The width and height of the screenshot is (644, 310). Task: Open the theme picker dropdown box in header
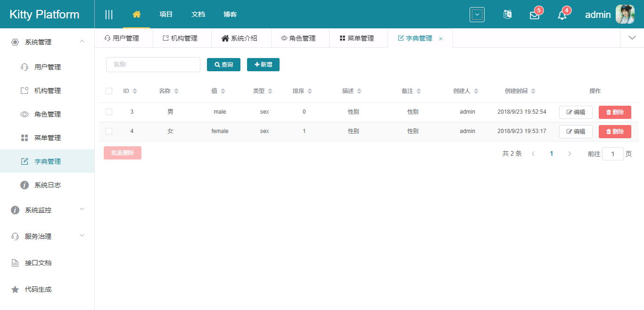tap(477, 15)
